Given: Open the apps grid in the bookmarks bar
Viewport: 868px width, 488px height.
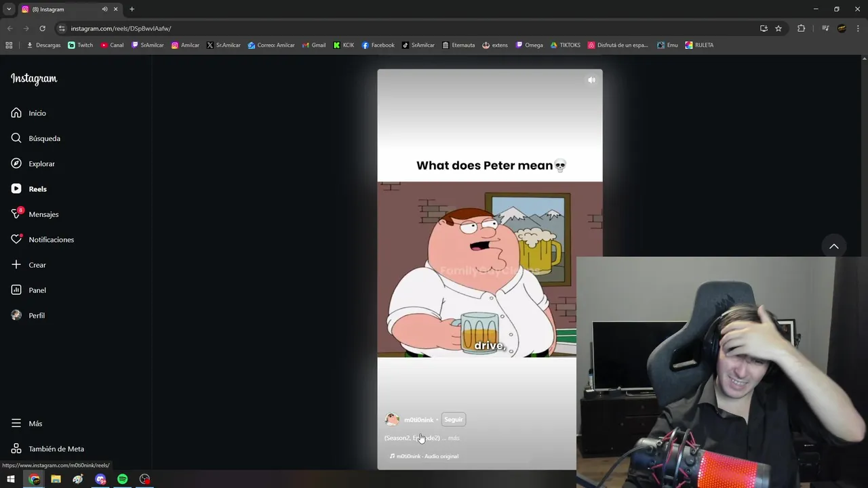Looking at the screenshot, I should coord(9,45).
